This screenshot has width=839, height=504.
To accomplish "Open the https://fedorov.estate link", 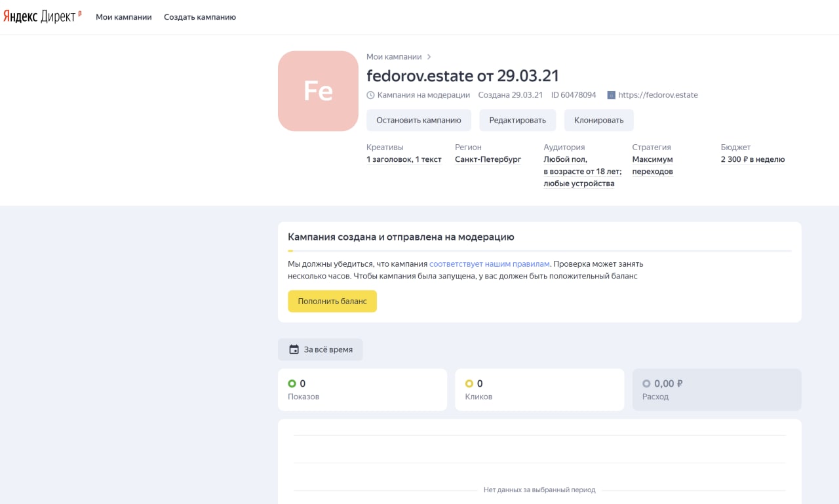I will 658,95.
